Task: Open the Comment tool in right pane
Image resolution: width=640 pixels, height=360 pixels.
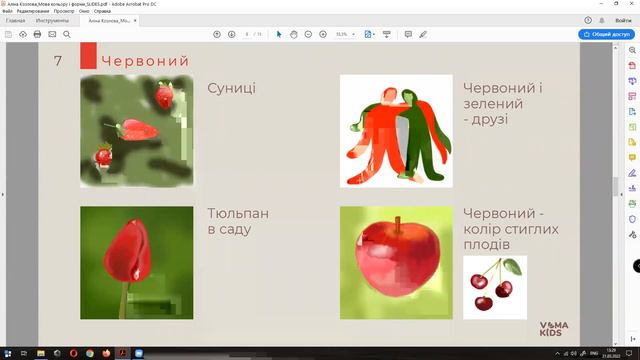Action: pos(632,158)
